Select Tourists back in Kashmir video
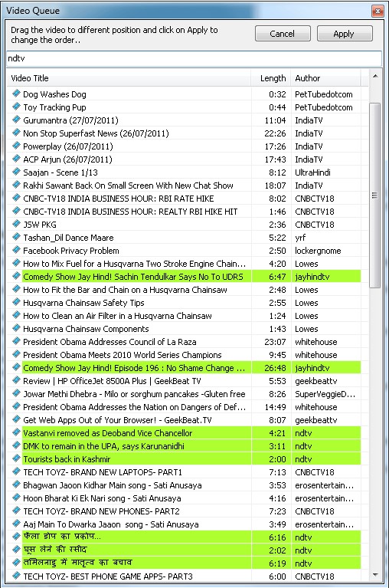 click(x=184, y=459)
